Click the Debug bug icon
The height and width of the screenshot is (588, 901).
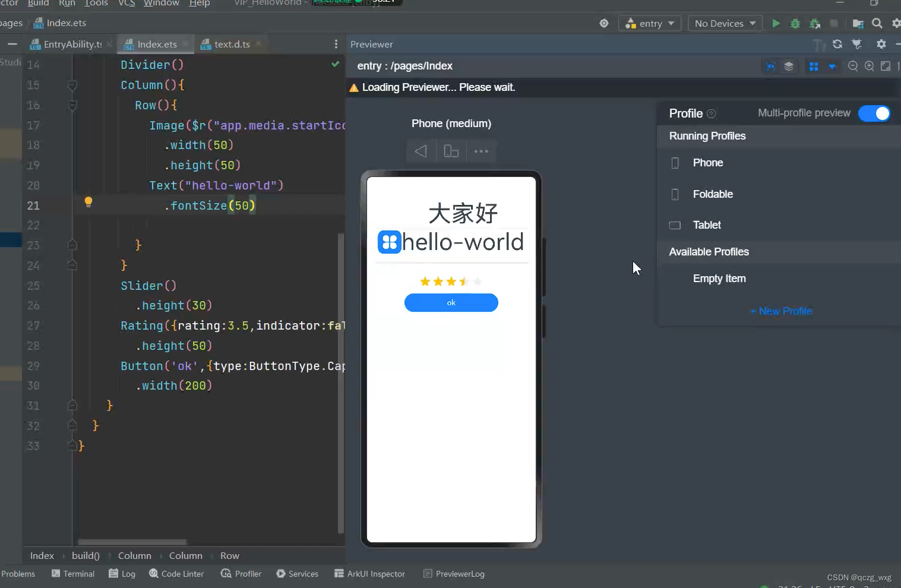pos(795,23)
